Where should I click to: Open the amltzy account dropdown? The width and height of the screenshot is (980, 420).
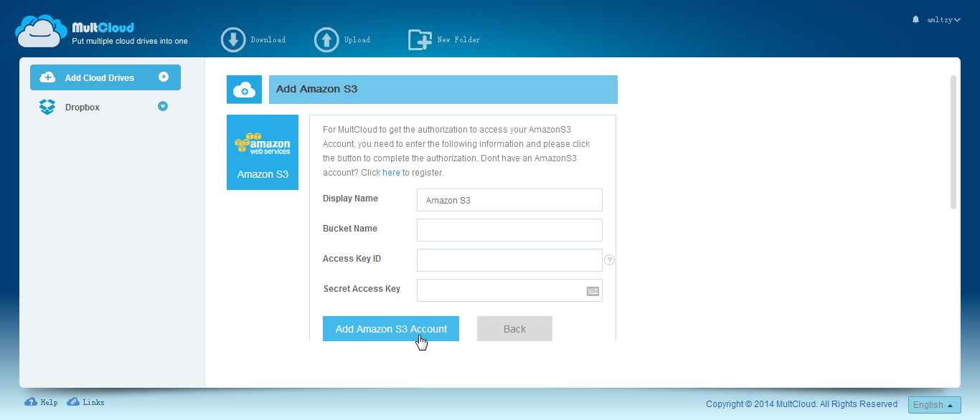(x=943, y=20)
